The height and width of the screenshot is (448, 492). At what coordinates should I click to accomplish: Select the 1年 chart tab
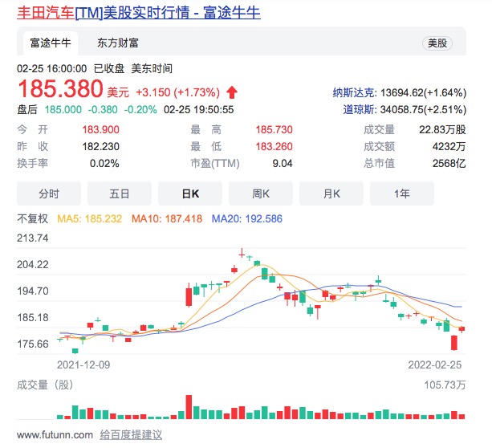[x=402, y=193]
